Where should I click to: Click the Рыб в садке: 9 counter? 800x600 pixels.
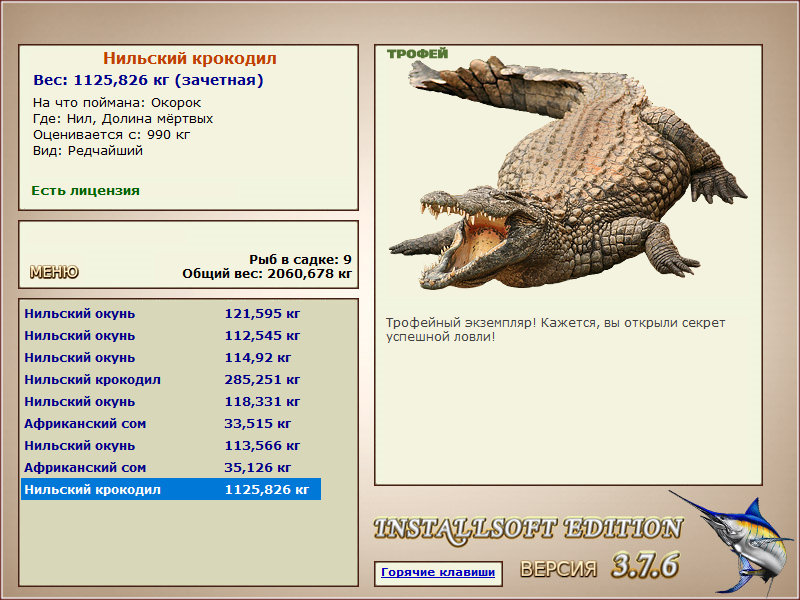(x=301, y=259)
